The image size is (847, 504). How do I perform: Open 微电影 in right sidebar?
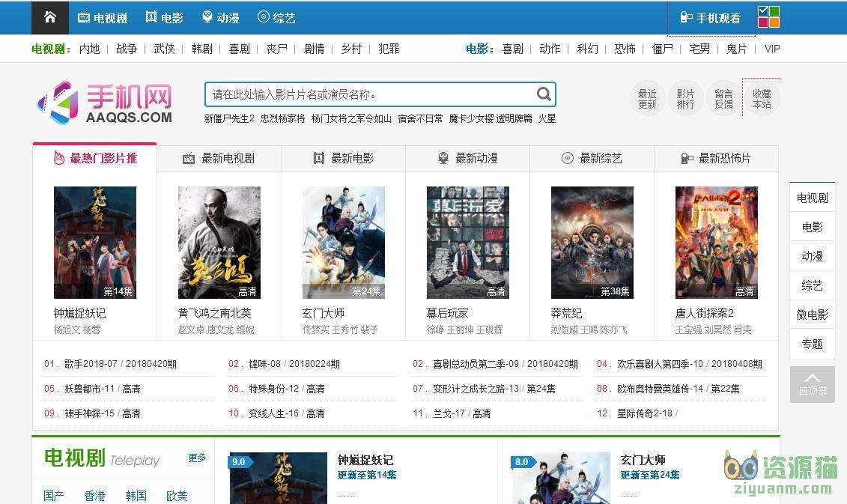pos(813,315)
